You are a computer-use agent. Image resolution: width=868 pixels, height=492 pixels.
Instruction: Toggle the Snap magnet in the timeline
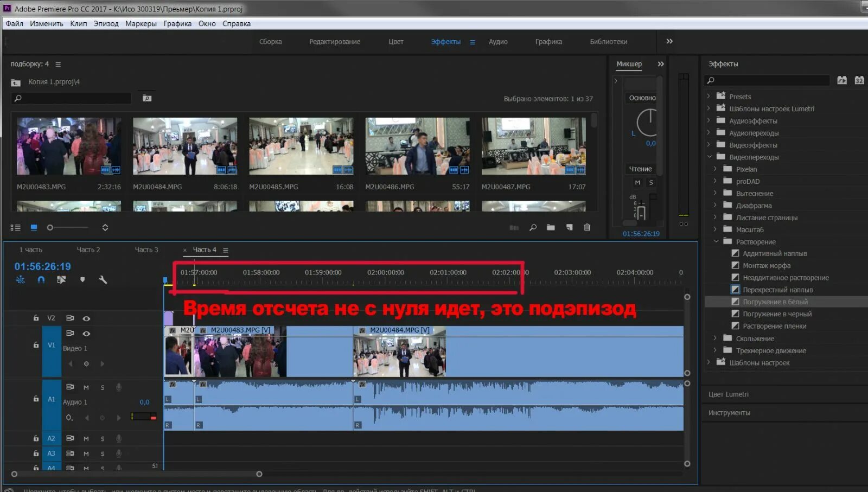click(41, 279)
